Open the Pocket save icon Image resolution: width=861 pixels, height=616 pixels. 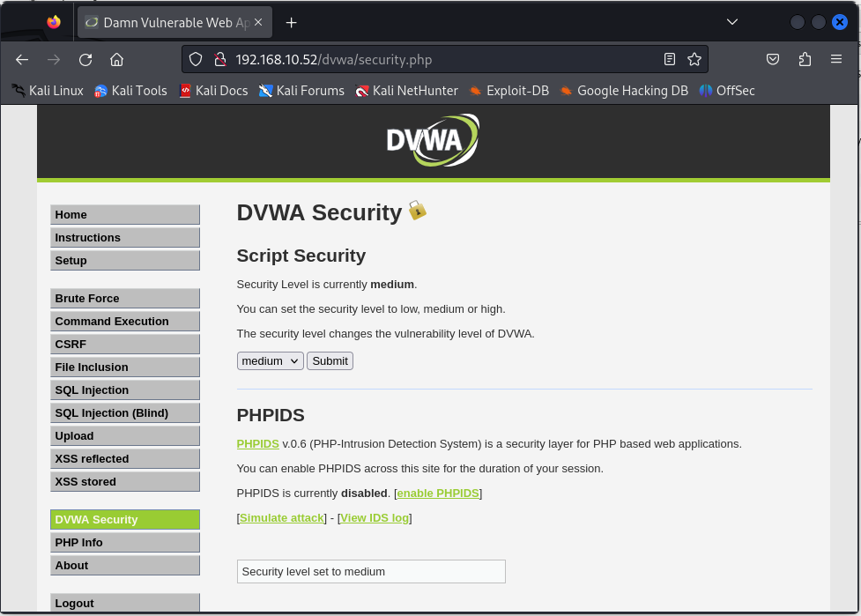coord(773,59)
